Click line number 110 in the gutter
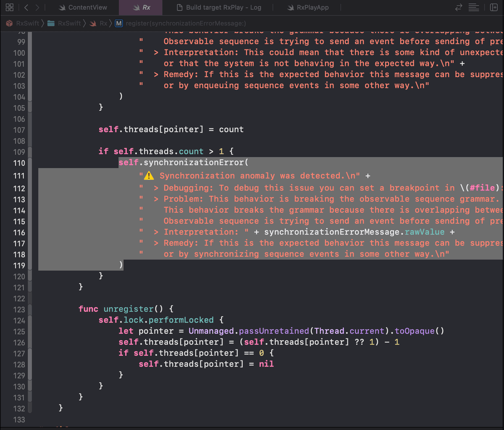Viewport: 504px width, 430px height. point(19,163)
